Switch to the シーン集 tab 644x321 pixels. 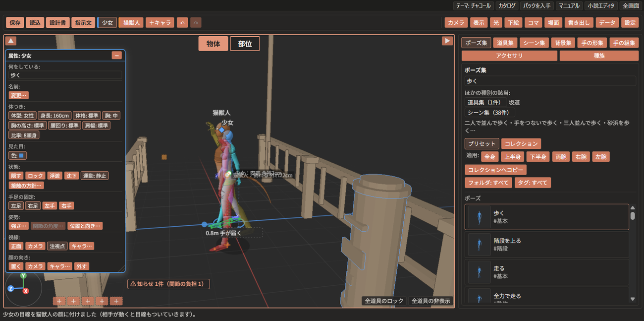tap(534, 43)
